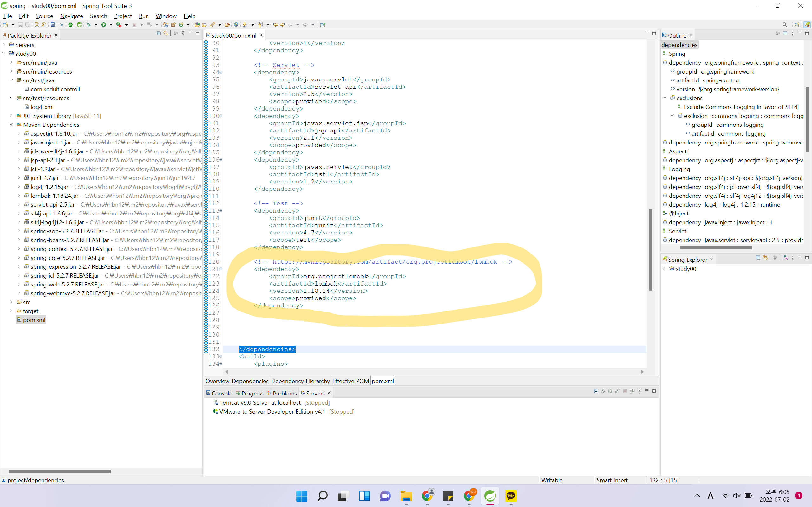Open KakaoTalk from the Windows taskbar
This screenshot has height=507, width=812.
[511, 496]
